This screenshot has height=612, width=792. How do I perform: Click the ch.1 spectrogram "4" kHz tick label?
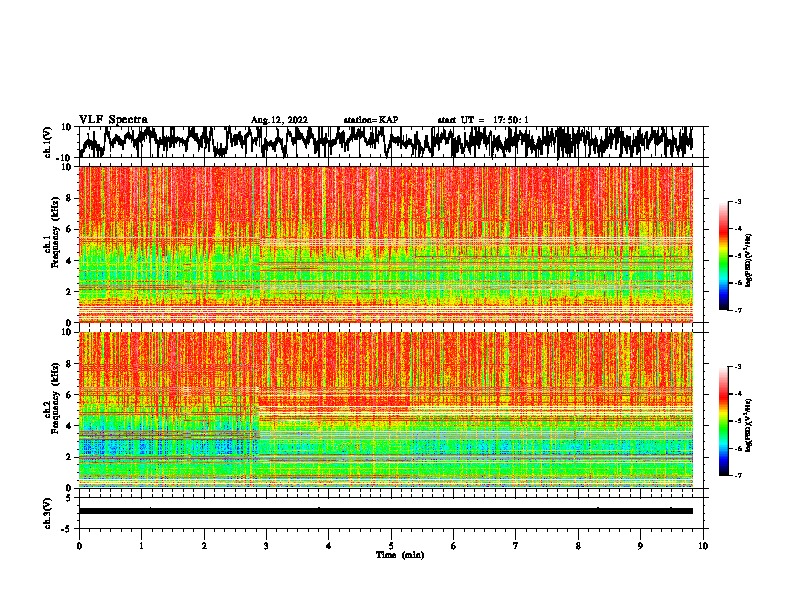(69, 261)
